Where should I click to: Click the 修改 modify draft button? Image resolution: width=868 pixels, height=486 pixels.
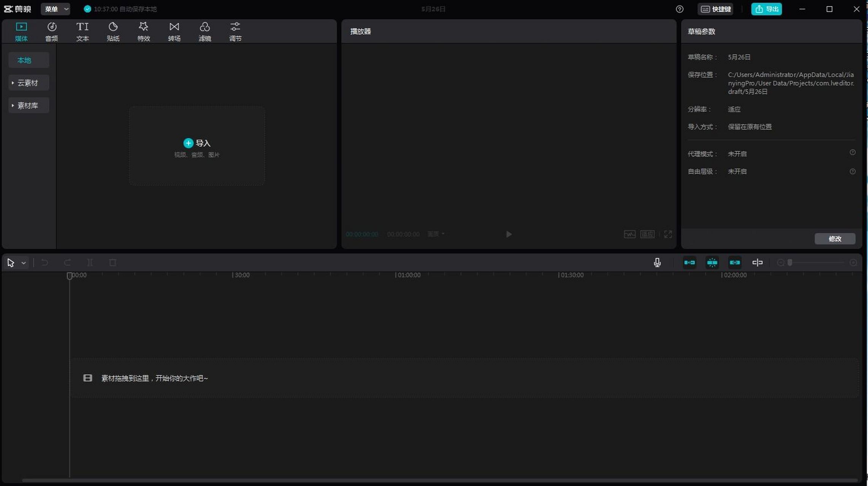click(x=835, y=239)
